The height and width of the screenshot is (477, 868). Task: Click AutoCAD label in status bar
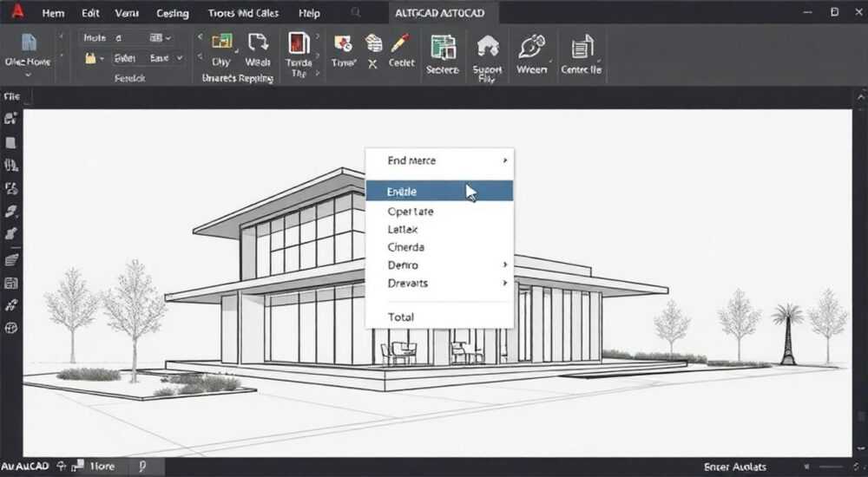25,467
